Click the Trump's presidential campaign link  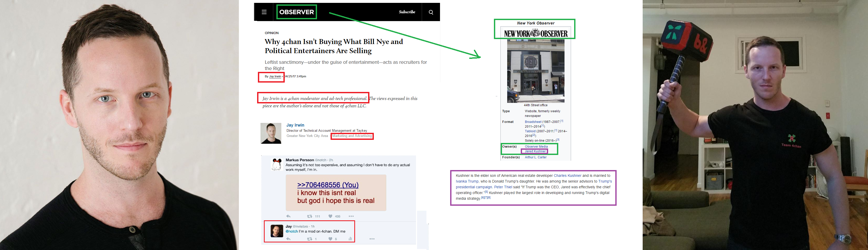coord(474,187)
